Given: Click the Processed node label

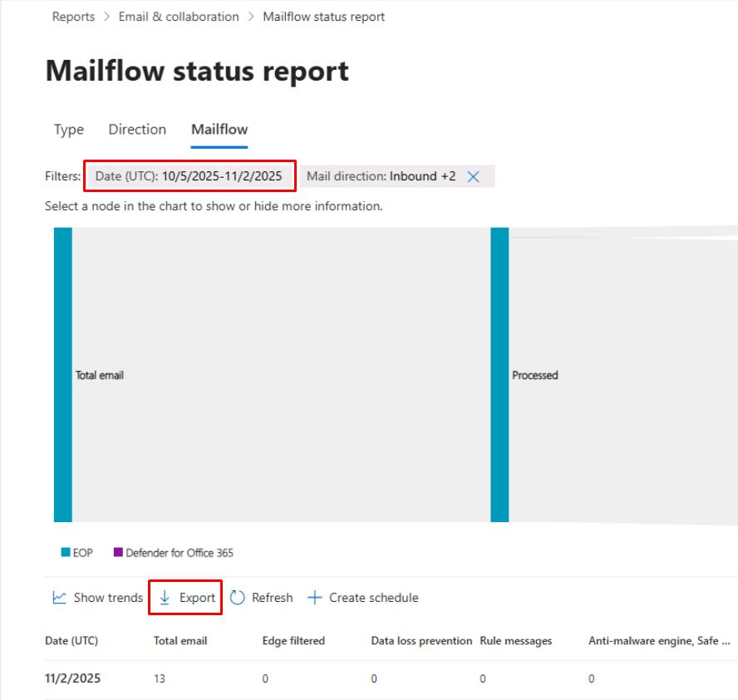Looking at the screenshot, I should coord(534,375).
